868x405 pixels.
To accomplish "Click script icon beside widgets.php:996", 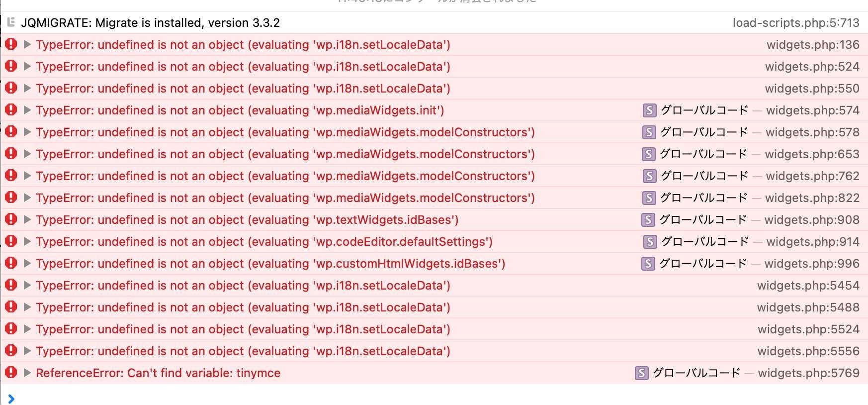I will point(648,264).
